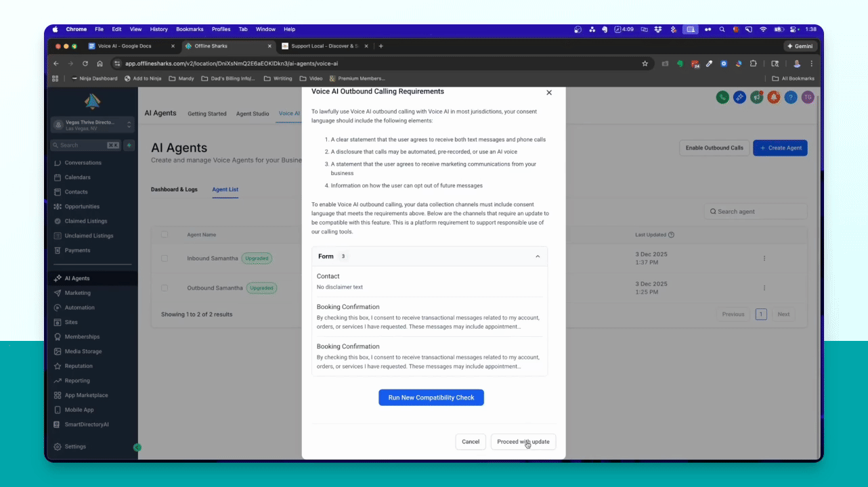Open the Vegas Thrive Directory location switcher
The height and width of the screenshot is (487, 868).
point(93,125)
